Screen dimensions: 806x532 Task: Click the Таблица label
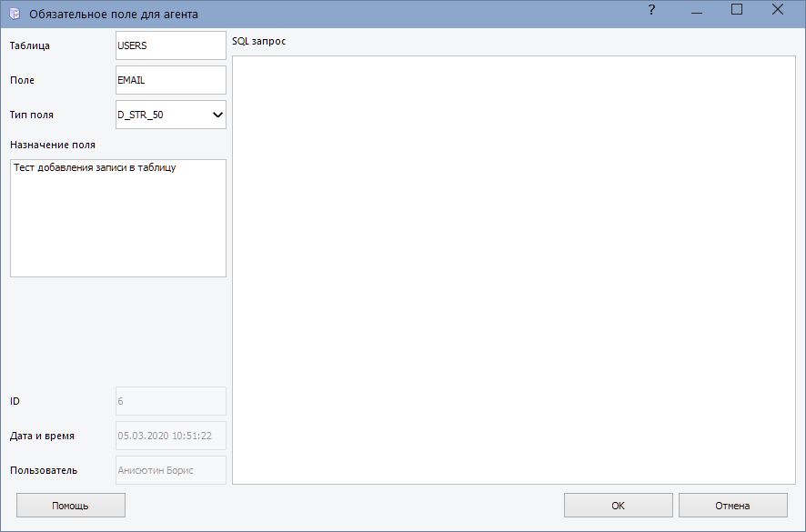[30, 45]
